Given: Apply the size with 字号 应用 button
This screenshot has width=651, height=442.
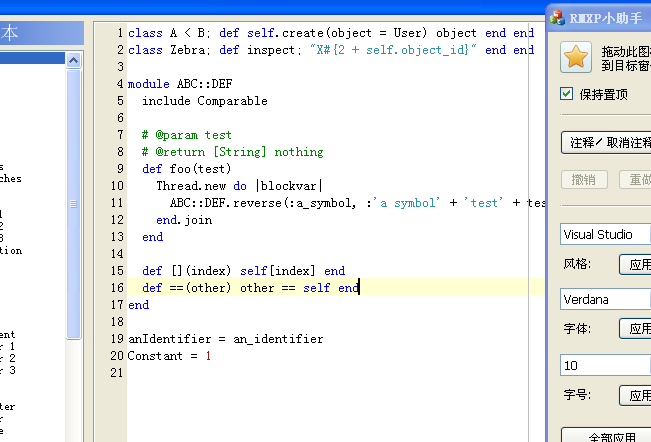Looking at the screenshot, I should [x=635, y=396].
